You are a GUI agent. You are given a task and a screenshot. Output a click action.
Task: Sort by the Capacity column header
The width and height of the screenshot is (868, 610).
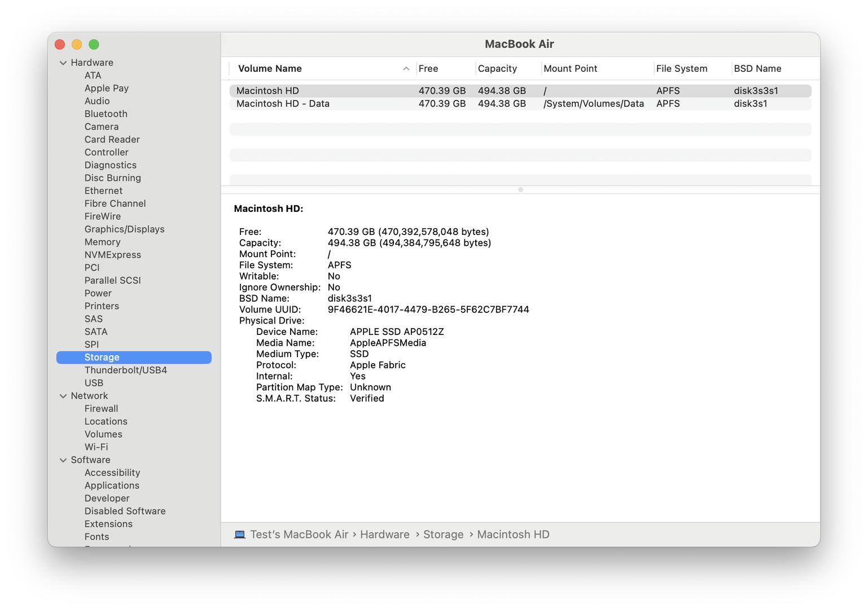click(x=497, y=68)
